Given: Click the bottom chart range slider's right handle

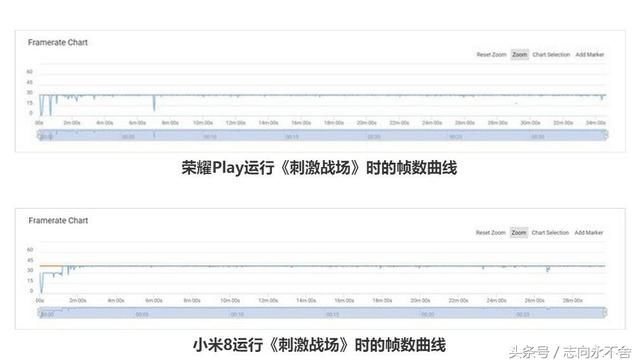Looking at the screenshot, I should [605, 313].
